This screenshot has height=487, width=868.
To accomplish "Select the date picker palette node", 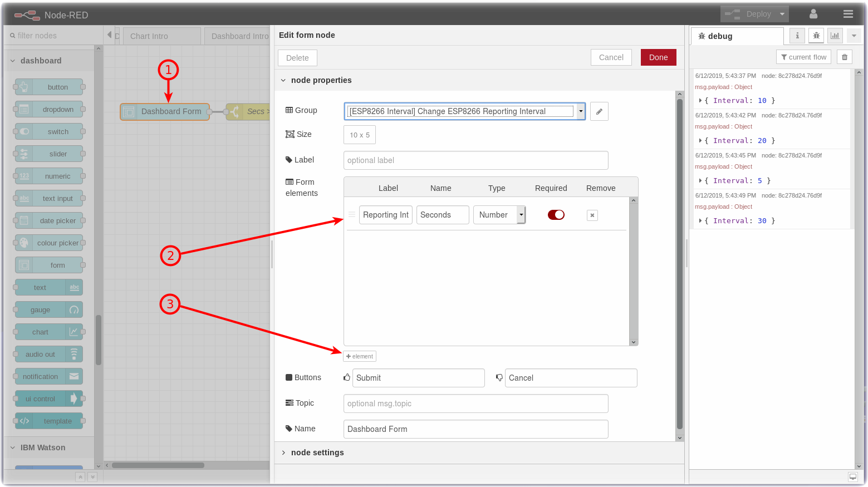I will point(49,220).
